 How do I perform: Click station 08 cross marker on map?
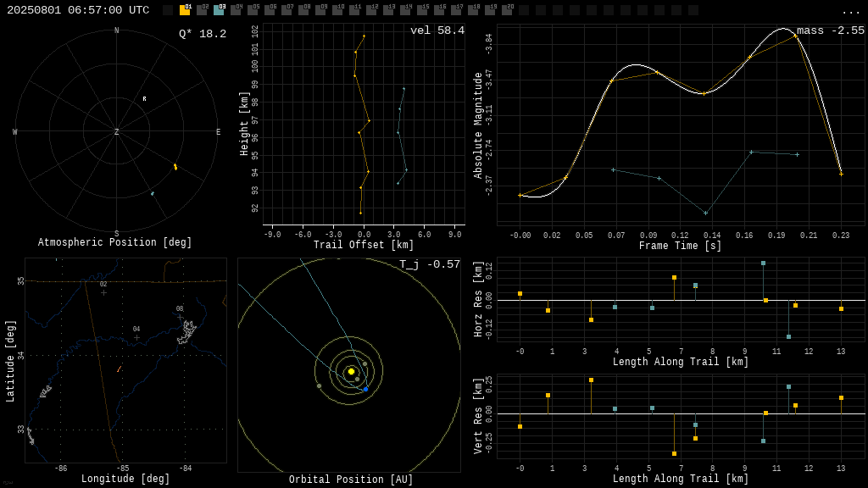[180, 317]
